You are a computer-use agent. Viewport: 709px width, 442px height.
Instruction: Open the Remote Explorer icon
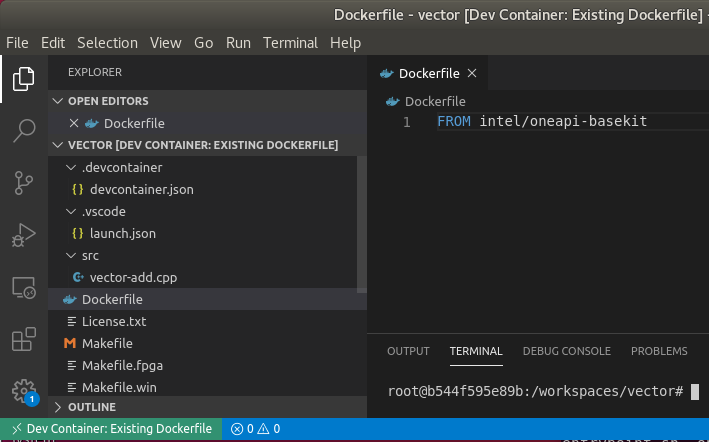coord(24,288)
